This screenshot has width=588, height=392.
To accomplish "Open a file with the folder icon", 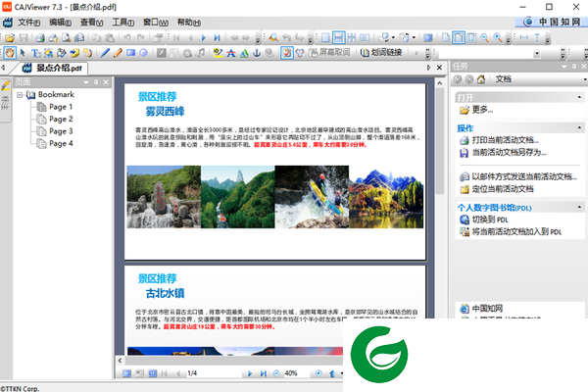I will tap(10, 37).
